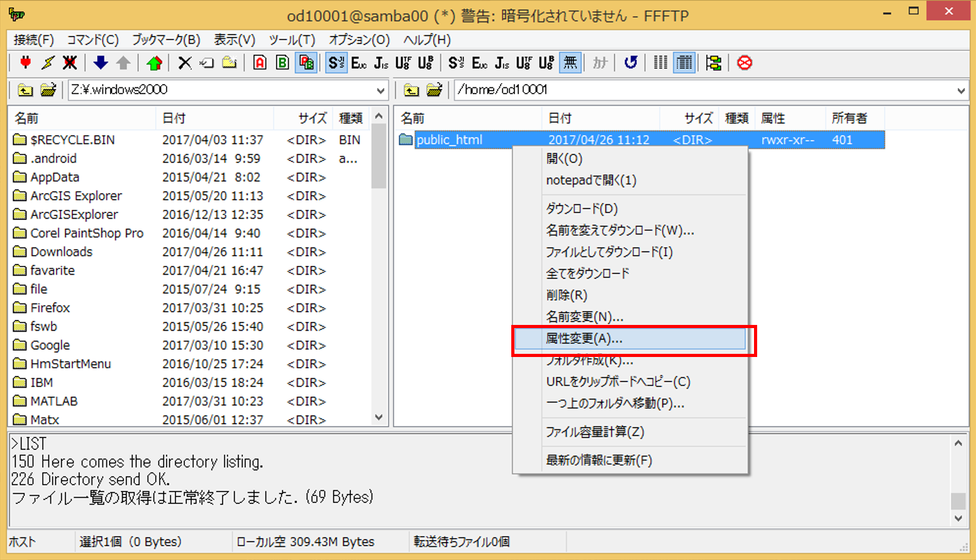Click the Create Folder toolbar icon
976x560 pixels.
pyautogui.click(x=230, y=63)
